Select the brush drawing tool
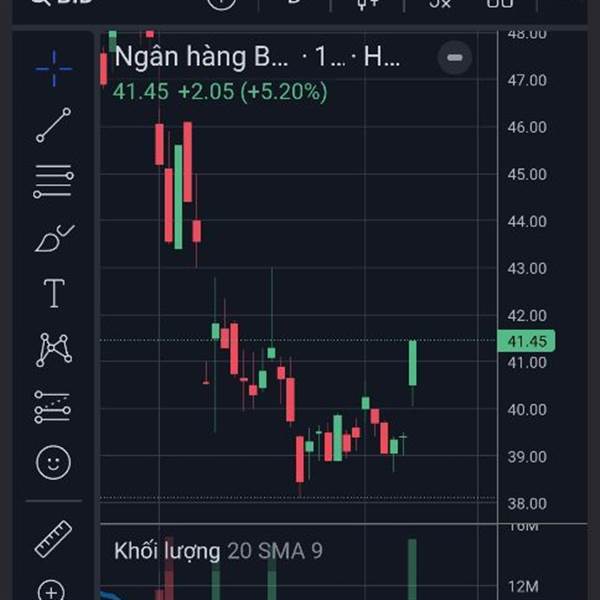600x600 pixels. (53, 239)
